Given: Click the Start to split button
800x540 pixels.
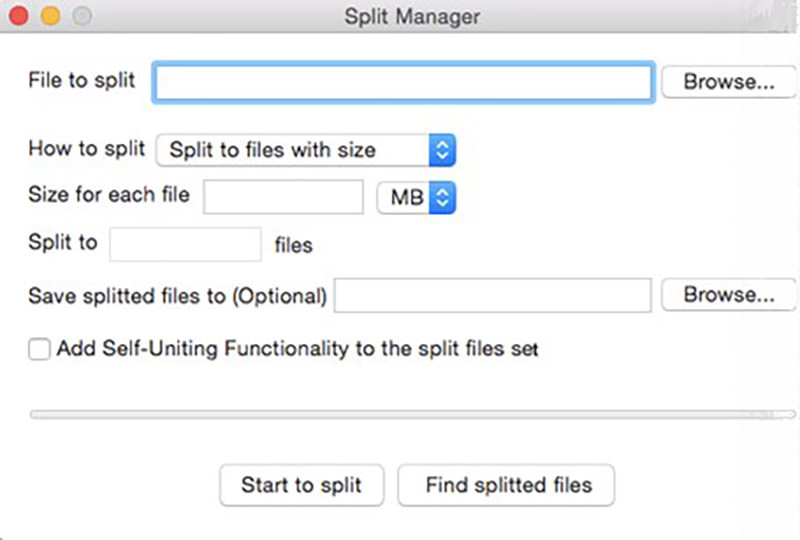Looking at the screenshot, I should tap(302, 485).
